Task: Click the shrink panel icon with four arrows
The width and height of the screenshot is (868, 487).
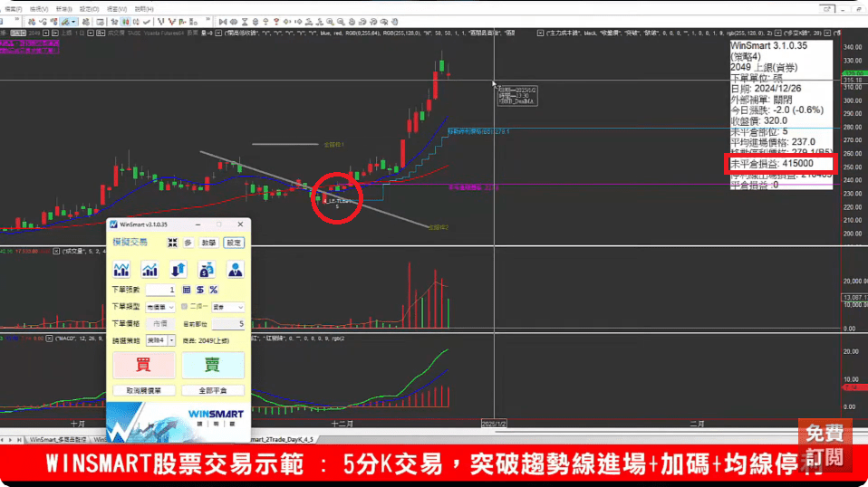Action: point(173,243)
